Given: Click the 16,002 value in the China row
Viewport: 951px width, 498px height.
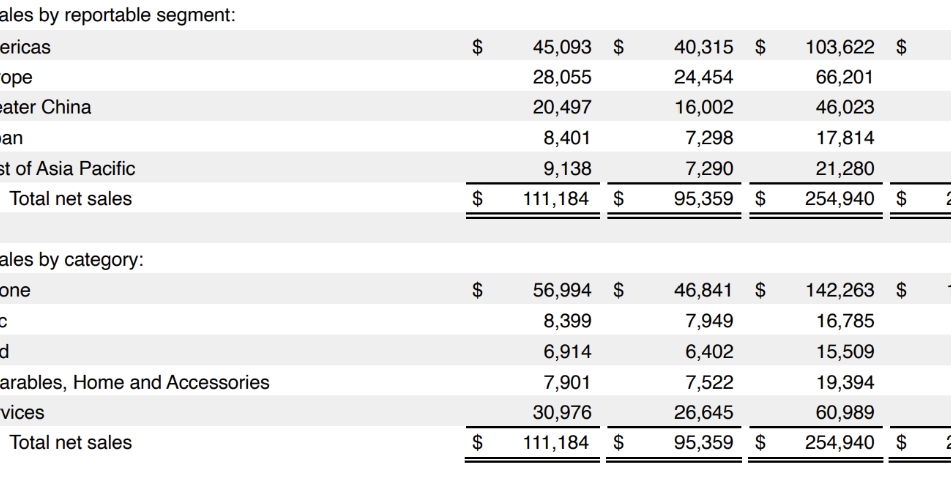Looking at the screenshot, I should pyautogui.click(x=704, y=107).
